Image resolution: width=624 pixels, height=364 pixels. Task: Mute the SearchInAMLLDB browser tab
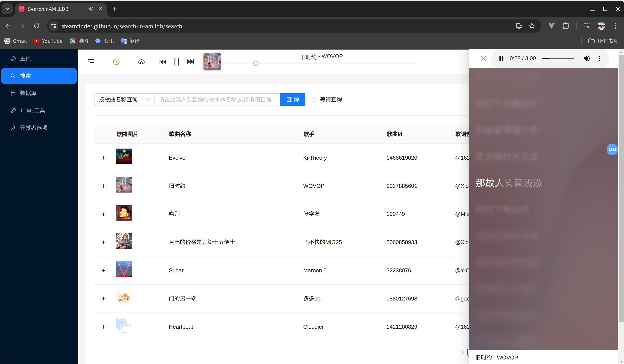[91, 9]
